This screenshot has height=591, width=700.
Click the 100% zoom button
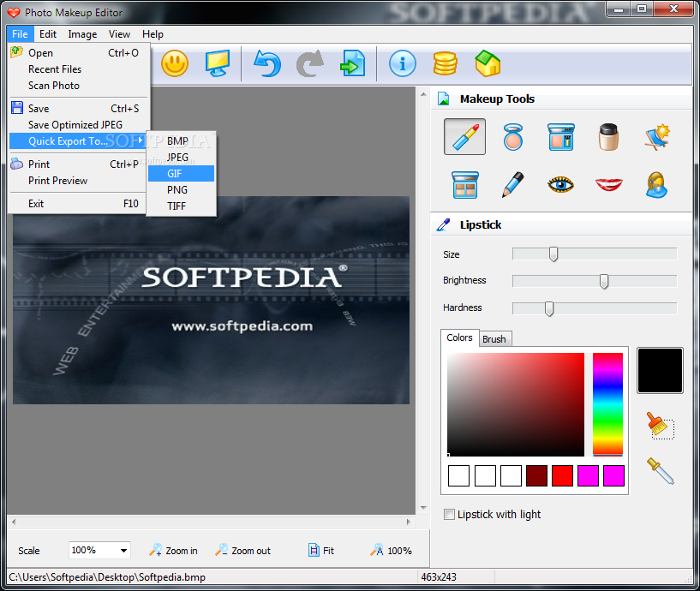click(x=391, y=551)
